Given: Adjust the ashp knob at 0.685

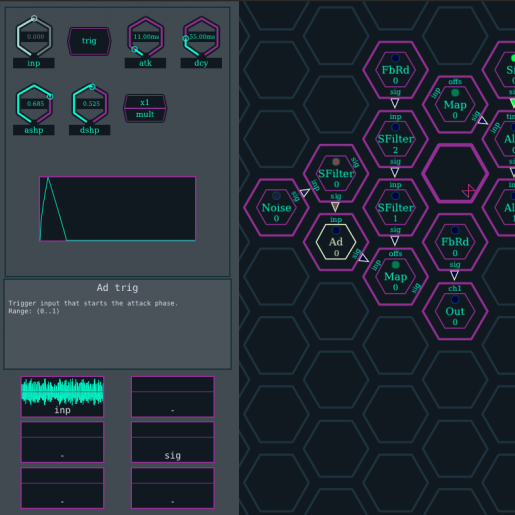Looking at the screenshot, I should 34,104.
